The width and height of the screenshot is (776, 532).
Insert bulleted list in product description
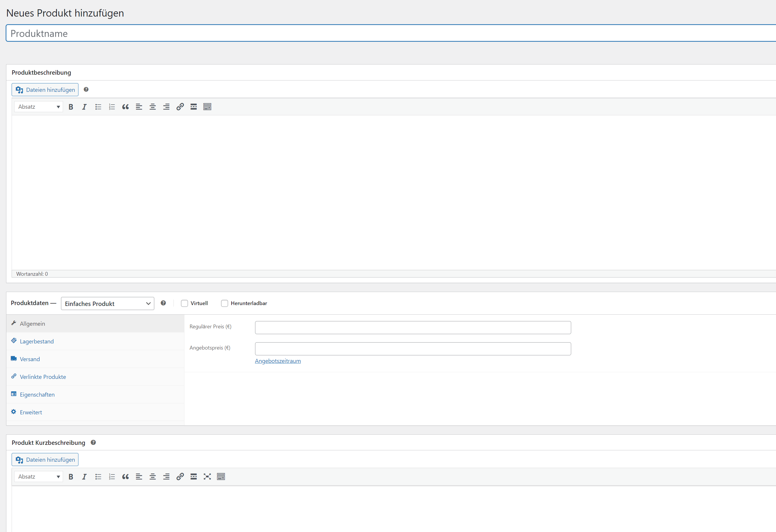coord(98,107)
